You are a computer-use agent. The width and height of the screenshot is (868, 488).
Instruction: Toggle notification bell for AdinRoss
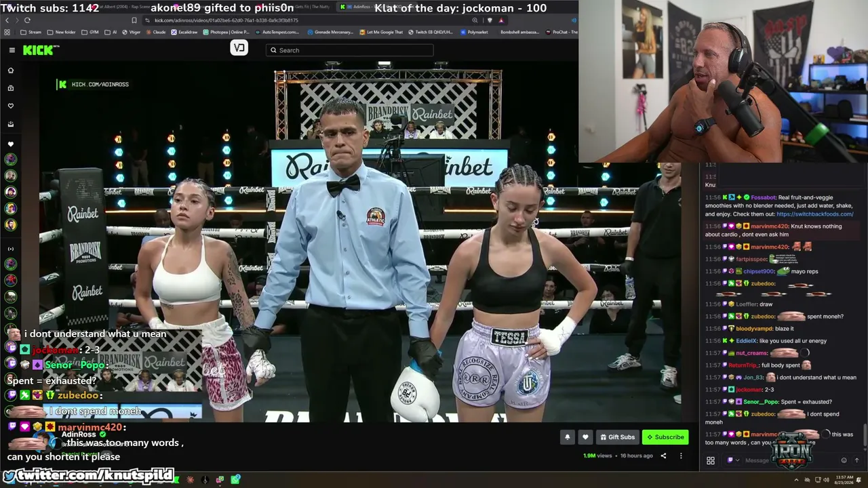pos(568,437)
